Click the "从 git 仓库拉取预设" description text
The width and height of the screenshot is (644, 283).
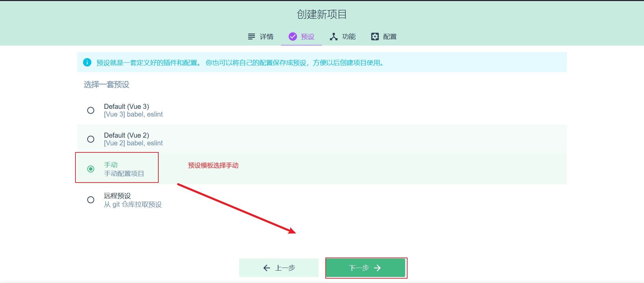[133, 205]
